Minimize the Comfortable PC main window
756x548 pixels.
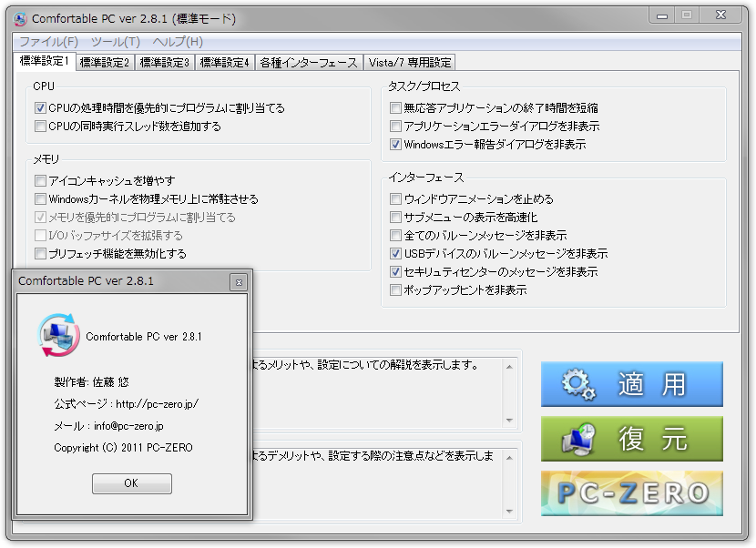click(x=662, y=16)
